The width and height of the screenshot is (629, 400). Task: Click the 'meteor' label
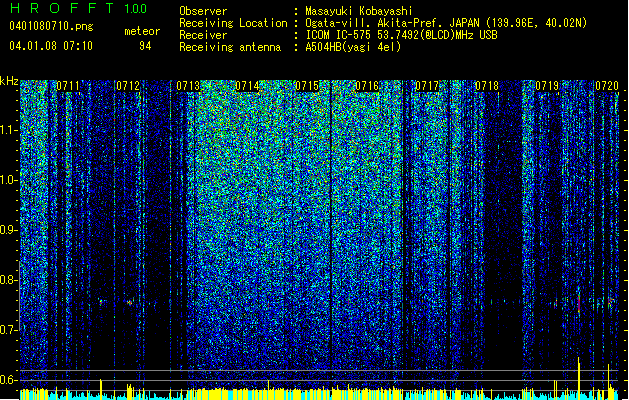pos(142,31)
